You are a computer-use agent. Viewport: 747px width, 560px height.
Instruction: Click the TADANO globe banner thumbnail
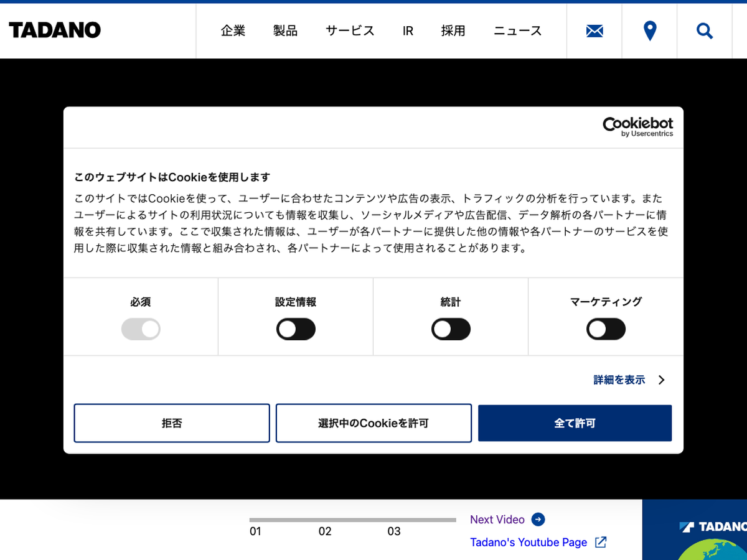[695, 530]
